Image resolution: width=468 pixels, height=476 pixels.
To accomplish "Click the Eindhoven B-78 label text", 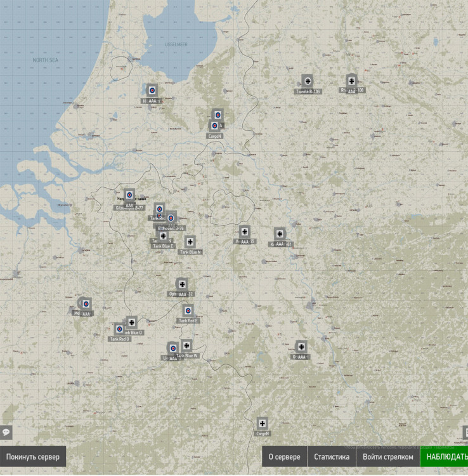I will click(x=171, y=228).
